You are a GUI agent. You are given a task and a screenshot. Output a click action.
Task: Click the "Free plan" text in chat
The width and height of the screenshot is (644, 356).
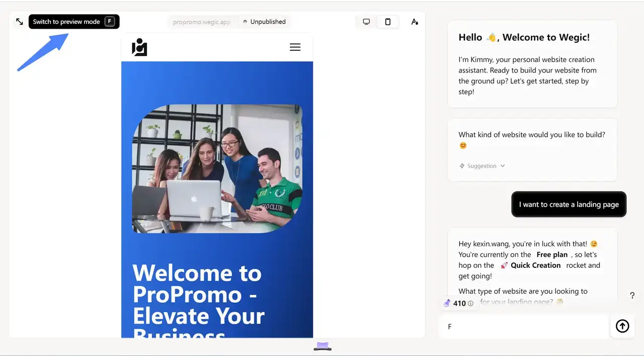(552, 255)
